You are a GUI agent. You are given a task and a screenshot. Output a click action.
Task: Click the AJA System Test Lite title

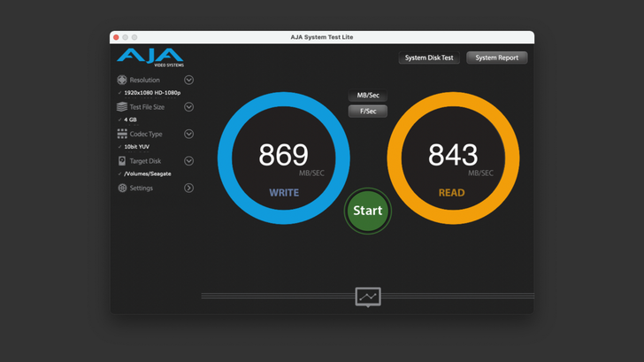click(x=322, y=37)
